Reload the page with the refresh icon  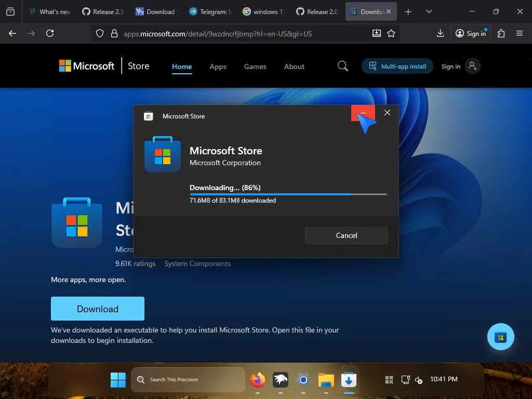pos(50,33)
